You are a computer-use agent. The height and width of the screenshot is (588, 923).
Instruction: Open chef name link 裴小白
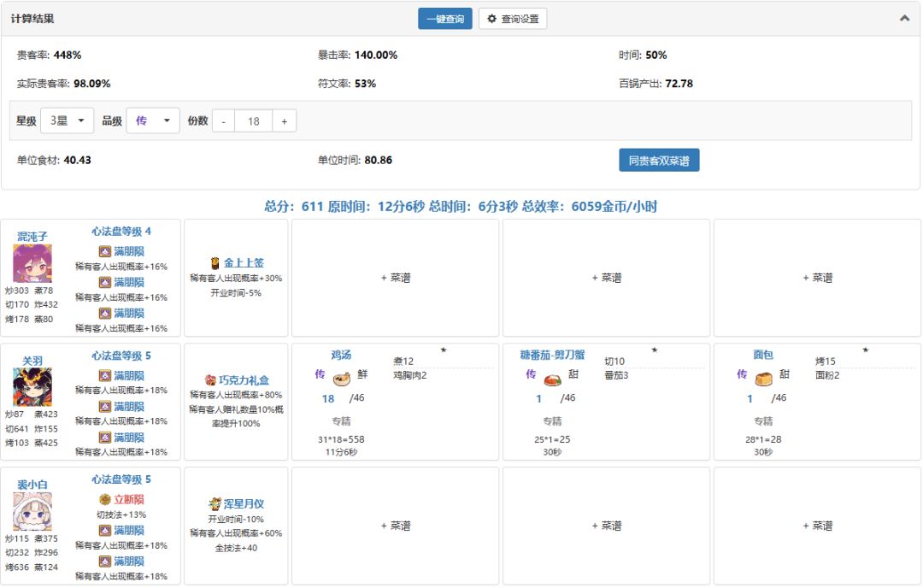tap(32, 485)
